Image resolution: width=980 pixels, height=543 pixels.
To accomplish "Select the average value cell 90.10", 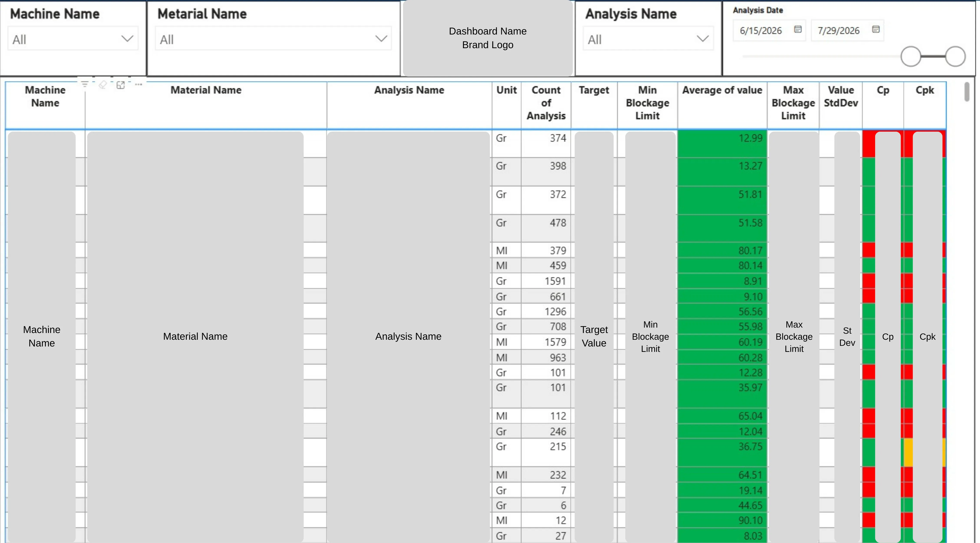I will (722, 520).
